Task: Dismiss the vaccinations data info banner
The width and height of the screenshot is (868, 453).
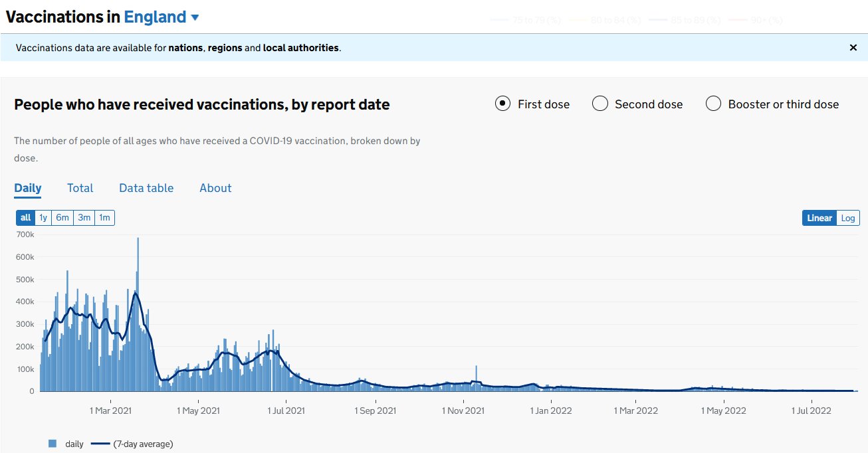Action: 853,48
